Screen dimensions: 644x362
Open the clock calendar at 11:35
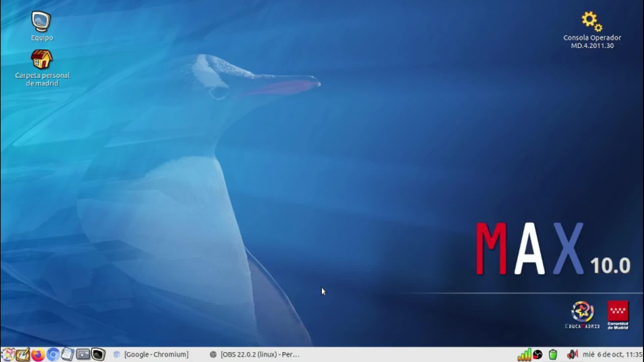(x=612, y=354)
